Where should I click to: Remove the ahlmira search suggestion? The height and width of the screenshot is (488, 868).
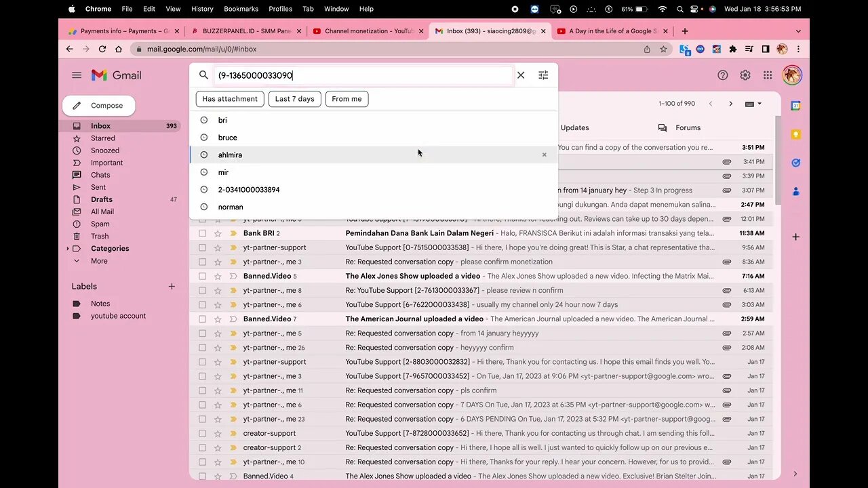point(544,155)
